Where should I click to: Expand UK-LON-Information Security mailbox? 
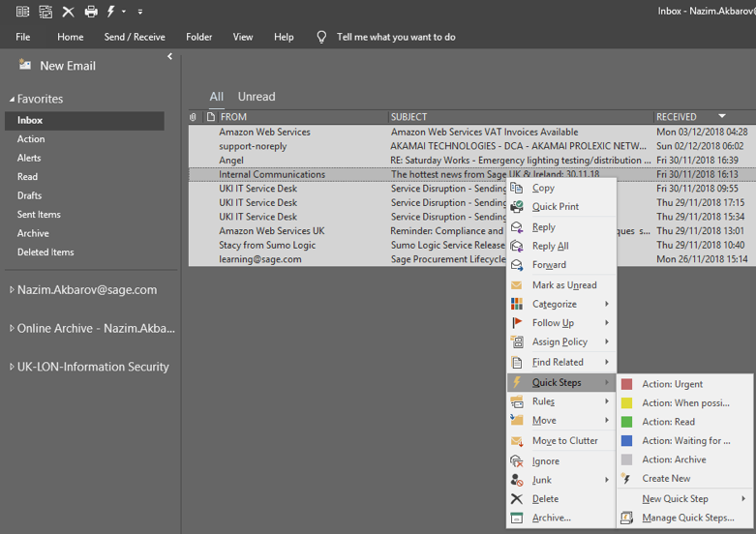click(12, 367)
